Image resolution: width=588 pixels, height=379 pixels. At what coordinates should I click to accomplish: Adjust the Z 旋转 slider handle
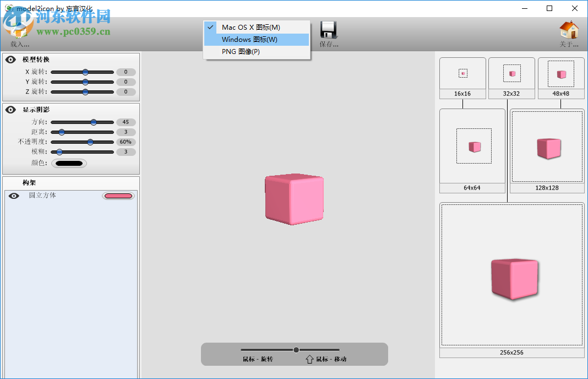(85, 92)
